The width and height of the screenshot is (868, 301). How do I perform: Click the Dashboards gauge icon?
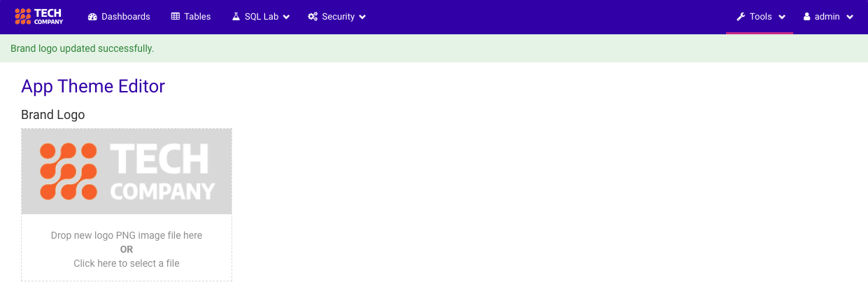click(92, 17)
